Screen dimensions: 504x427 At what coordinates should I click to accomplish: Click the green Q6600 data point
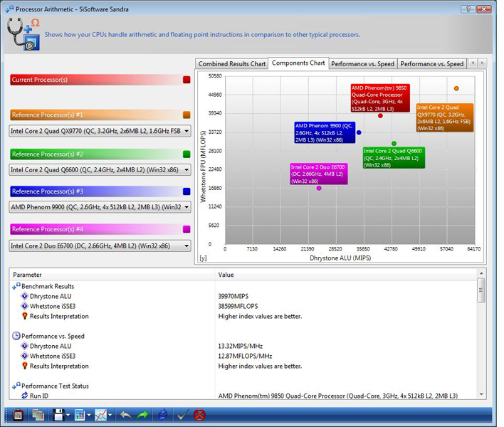[394, 143]
